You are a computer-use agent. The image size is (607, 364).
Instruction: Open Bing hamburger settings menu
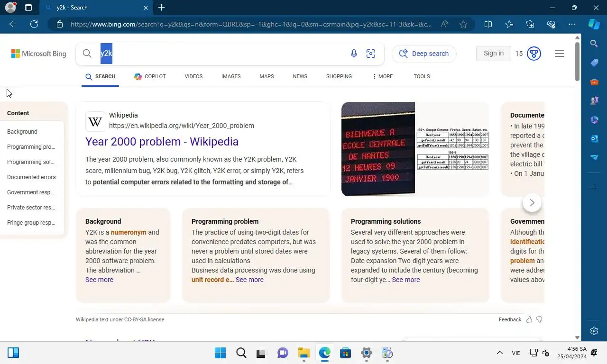pyautogui.click(x=560, y=54)
